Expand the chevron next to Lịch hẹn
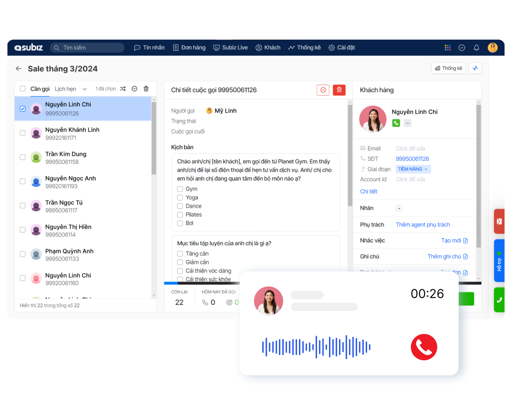Image resolution: width=512 pixels, height=420 pixels. pyautogui.click(x=85, y=89)
